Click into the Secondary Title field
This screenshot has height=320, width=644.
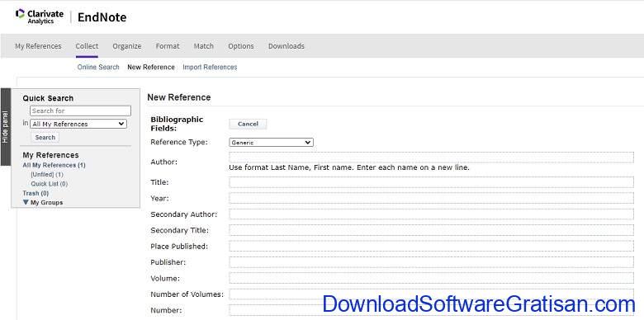431,230
